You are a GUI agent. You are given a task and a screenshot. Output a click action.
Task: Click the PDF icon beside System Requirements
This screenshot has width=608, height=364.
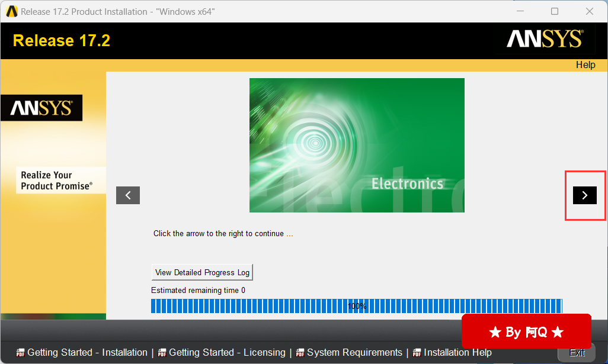click(x=300, y=353)
